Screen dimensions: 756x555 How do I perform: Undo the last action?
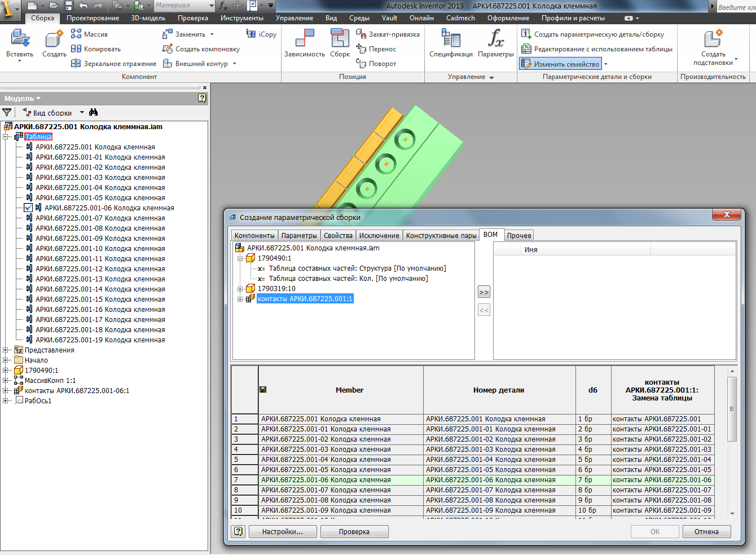click(x=83, y=6)
